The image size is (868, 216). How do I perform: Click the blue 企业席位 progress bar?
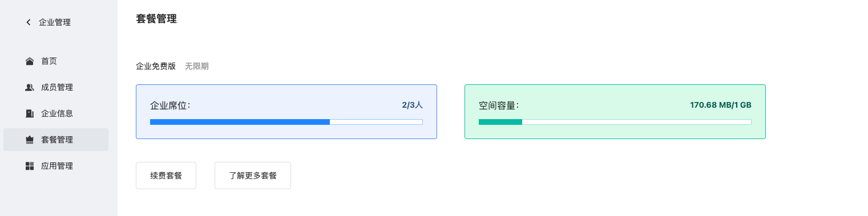(286, 122)
